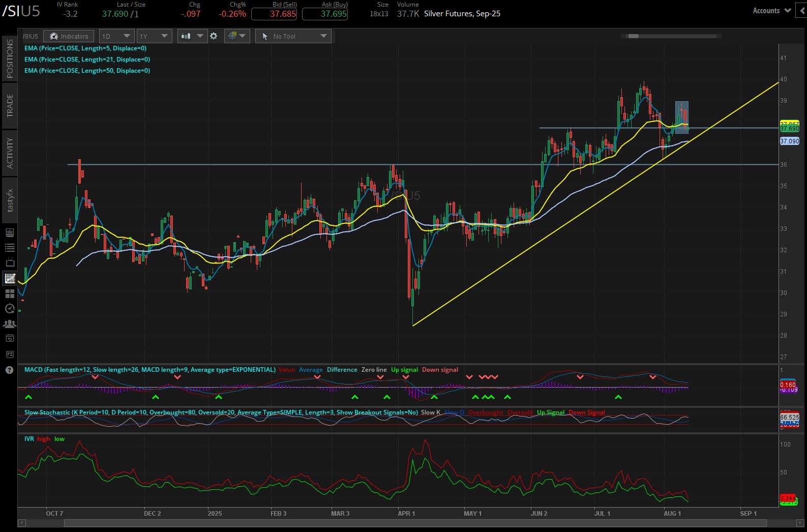Open the TV live video sidebar icon
This screenshot has width=807, height=532.
[10, 263]
